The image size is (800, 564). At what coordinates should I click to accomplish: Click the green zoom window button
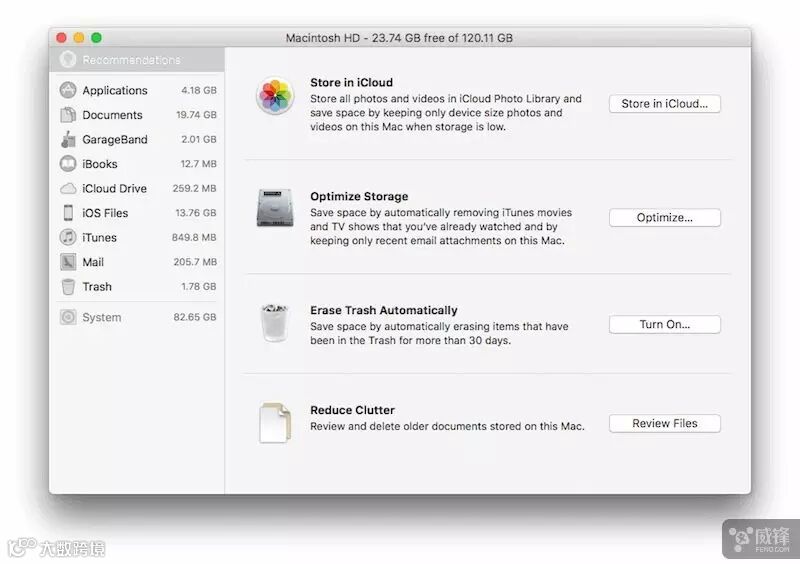(x=96, y=37)
